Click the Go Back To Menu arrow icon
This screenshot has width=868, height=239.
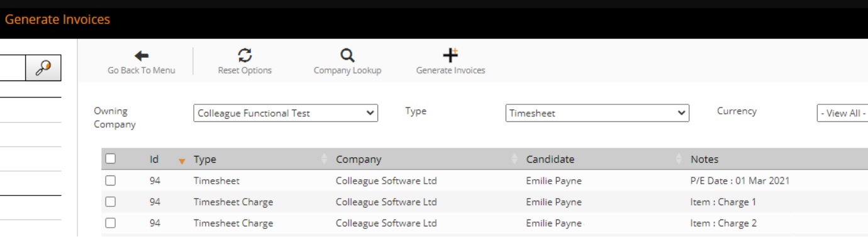pos(142,55)
